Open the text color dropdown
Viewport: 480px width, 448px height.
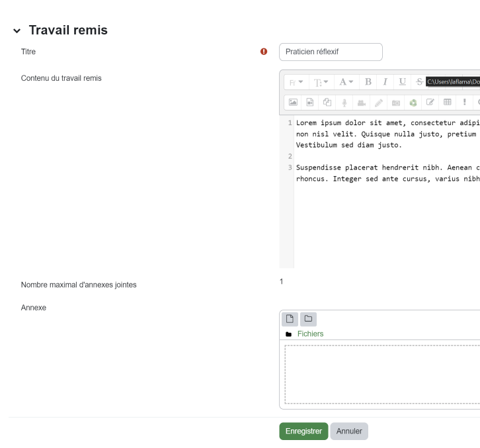point(346,82)
